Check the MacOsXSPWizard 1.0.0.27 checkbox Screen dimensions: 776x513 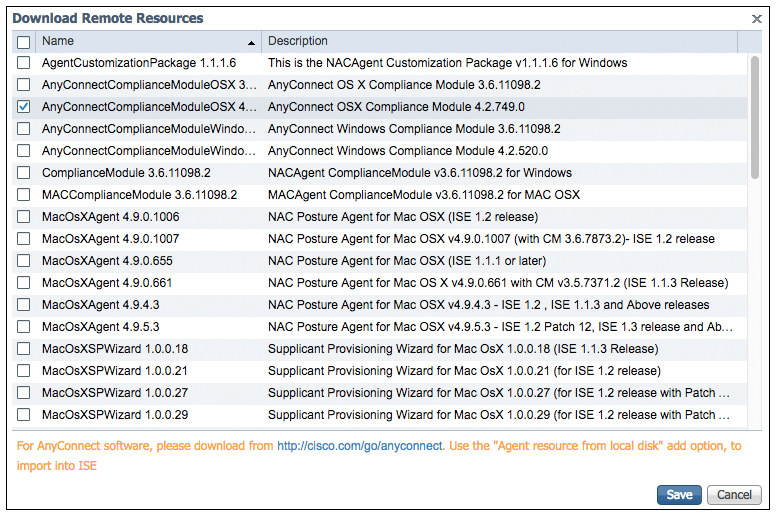click(x=23, y=393)
